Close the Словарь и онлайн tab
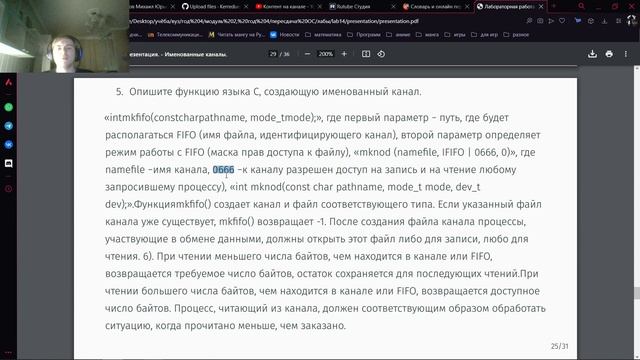 [x=467, y=7]
